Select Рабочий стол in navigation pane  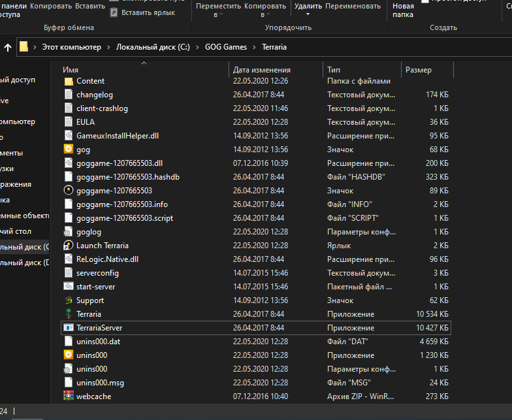tap(16, 231)
